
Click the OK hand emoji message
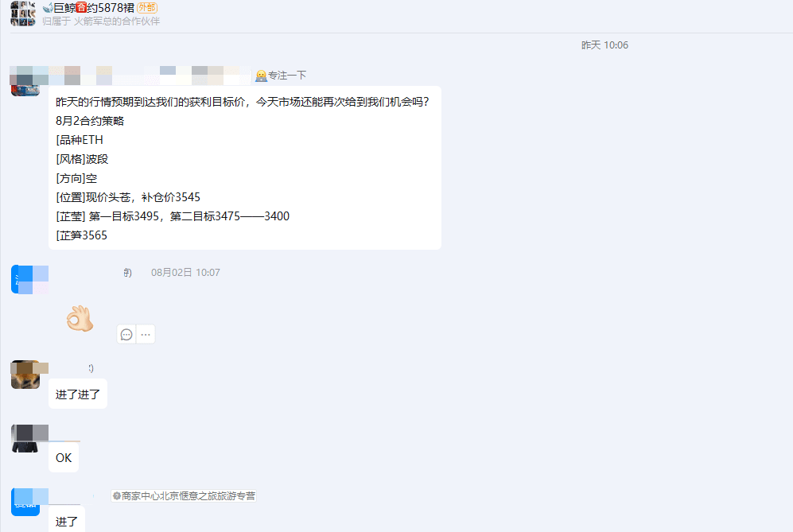[x=80, y=319]
